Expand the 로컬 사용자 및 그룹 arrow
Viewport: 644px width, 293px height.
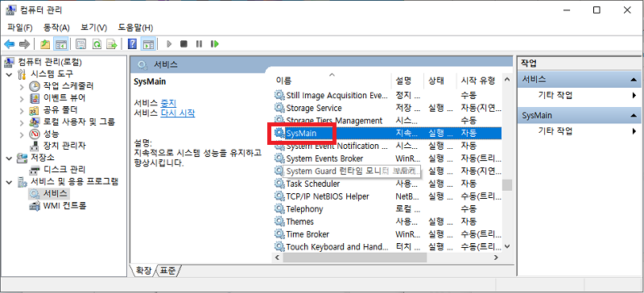[x=22, y=122]
